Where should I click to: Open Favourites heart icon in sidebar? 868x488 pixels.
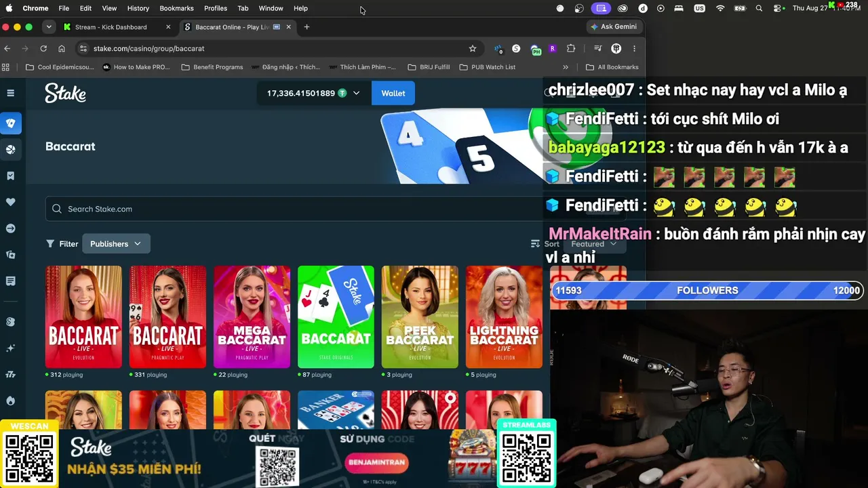10,202
